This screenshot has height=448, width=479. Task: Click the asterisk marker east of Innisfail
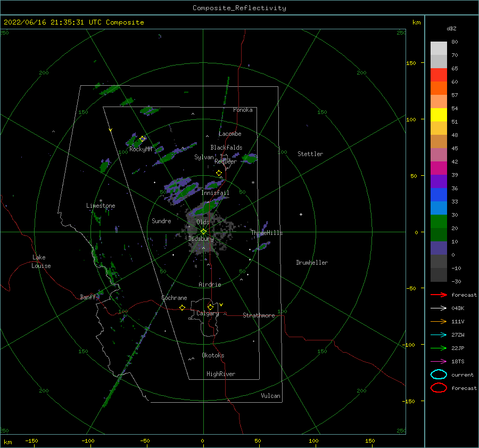[x=253, y=183]
